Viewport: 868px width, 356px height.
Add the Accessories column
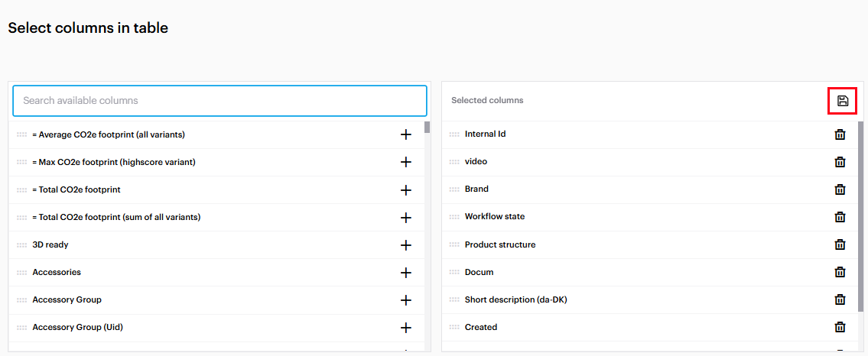pyautogui.click(x=405, y=273)
